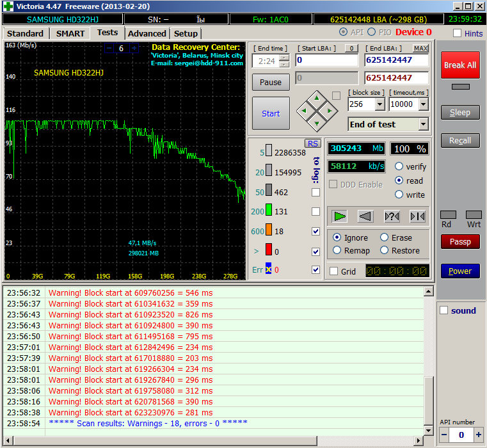
Task: Toggle log checkbox for 200 ms blocks
Action: [316, 212]
